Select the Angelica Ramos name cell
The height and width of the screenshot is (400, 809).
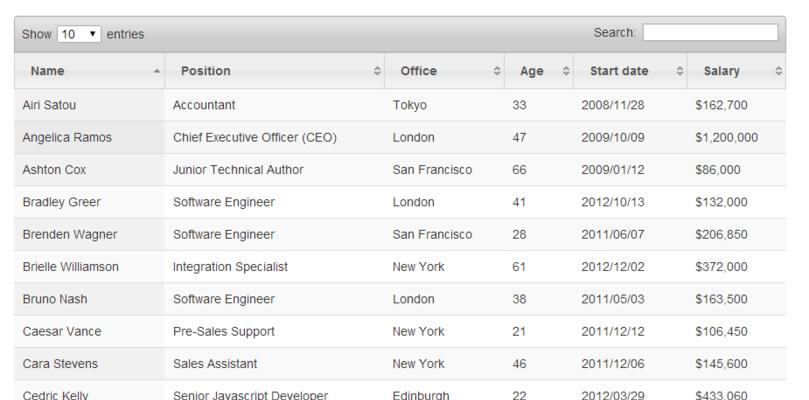click(89, 137)
